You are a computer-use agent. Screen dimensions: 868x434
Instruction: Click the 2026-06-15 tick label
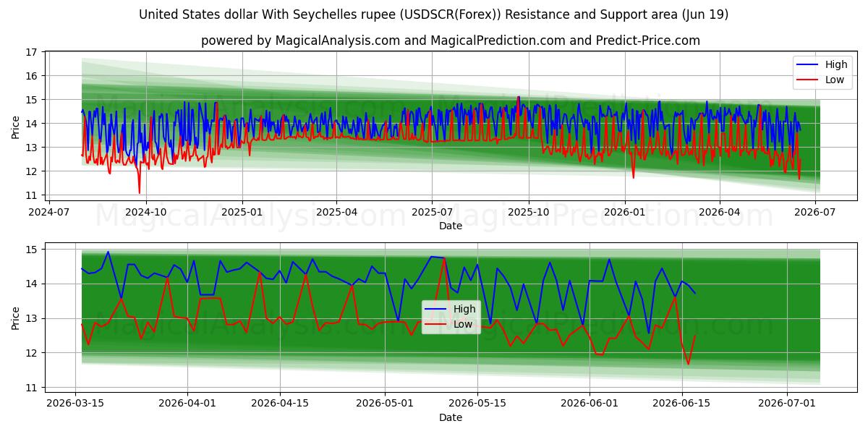682,404
